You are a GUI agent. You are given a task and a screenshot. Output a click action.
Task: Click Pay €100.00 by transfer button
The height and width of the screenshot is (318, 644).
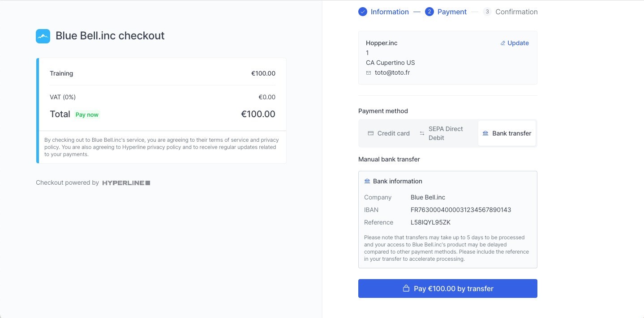[x=448, y=288]
